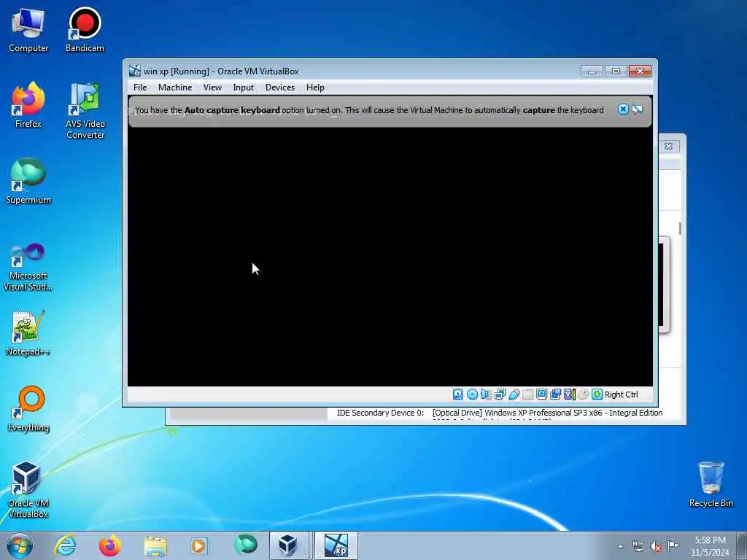Click the VirtualBox window title bar icon
Image resolution: width=747 pixels, height=560 pixels.
coord(135,71)
